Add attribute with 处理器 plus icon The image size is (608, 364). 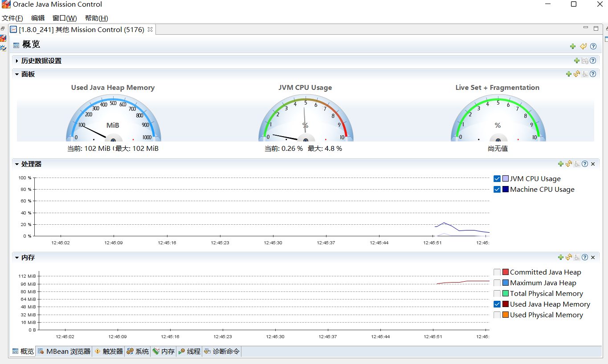pyautogui.click(x=561, y=164)
